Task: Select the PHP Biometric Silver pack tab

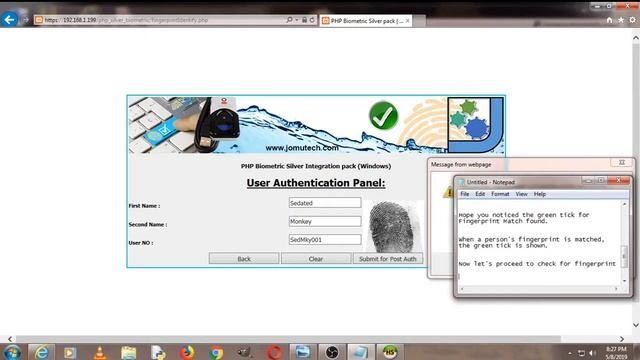Action: point(366,20)
